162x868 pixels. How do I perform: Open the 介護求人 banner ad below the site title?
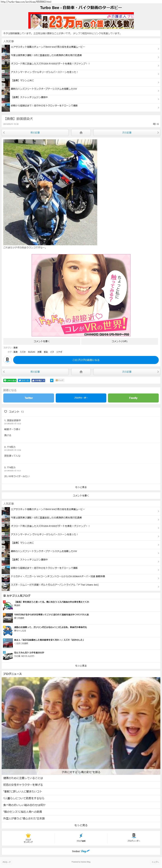point(81,21)
